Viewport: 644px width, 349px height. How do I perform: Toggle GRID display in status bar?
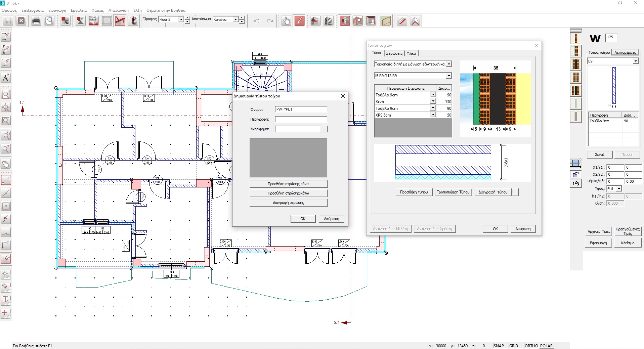(513, 346)
